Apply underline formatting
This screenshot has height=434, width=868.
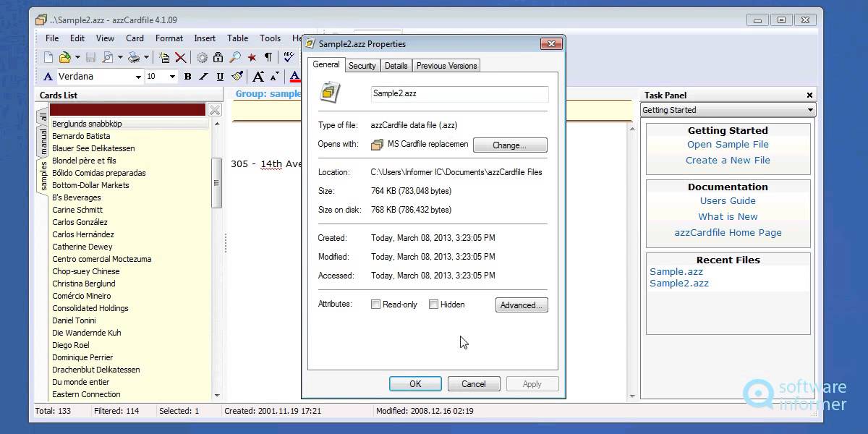[x=220, y=77]
